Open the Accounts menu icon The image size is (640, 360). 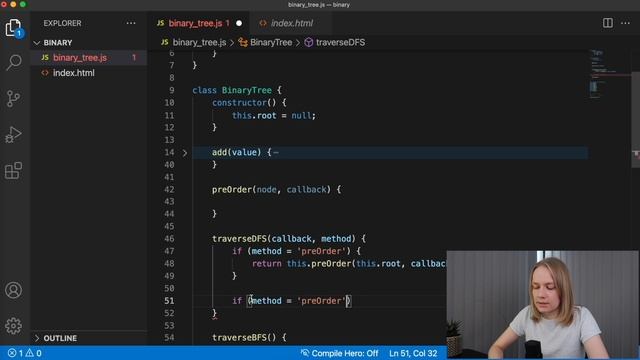coord(13,290)
